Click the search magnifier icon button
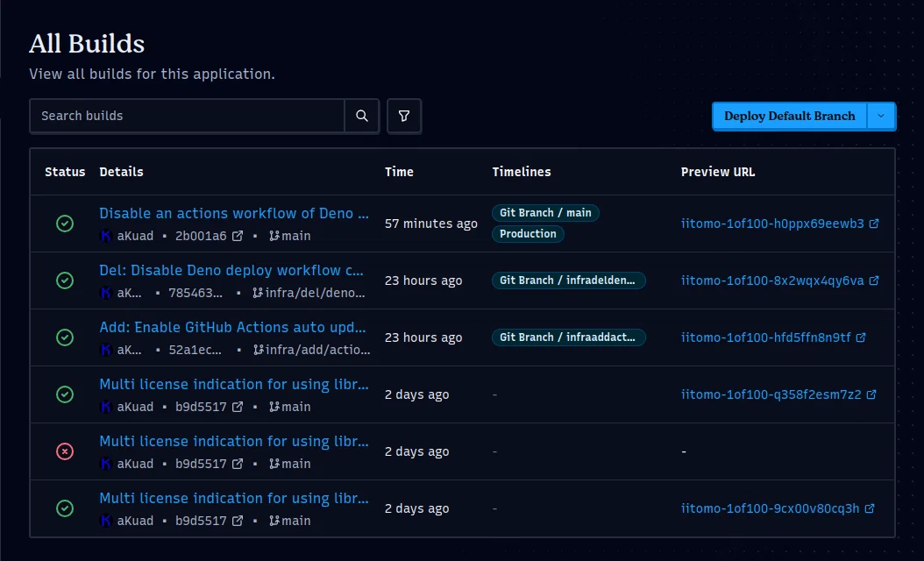Viewport: 924px width, 561px height. pyautogui.click(x=362, y=116)
